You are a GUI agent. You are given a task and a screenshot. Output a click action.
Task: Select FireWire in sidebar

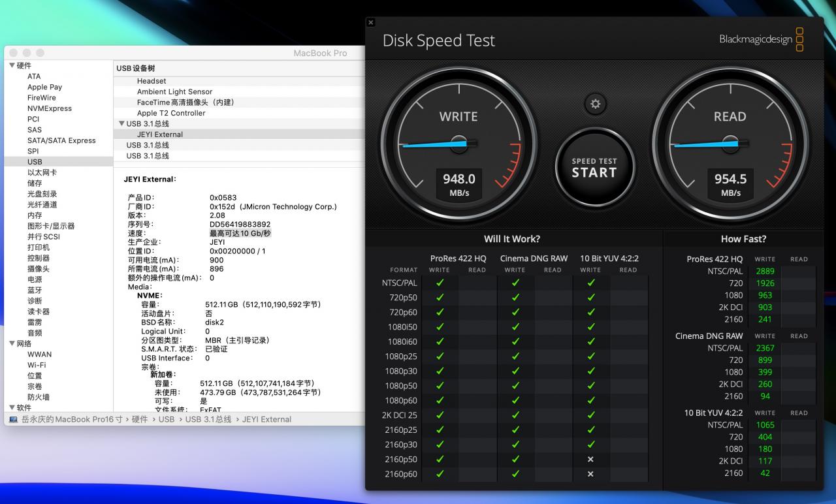point(42,98)
